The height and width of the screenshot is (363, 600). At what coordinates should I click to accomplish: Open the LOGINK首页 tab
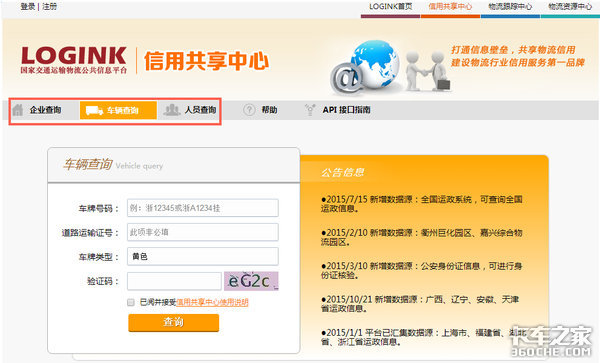point(391,7)
